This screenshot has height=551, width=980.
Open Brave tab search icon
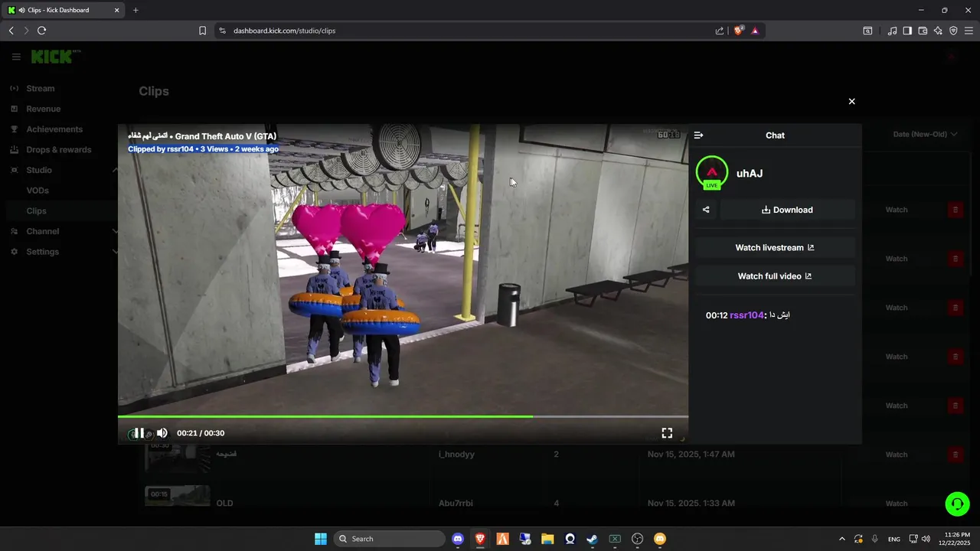point(867,31)
